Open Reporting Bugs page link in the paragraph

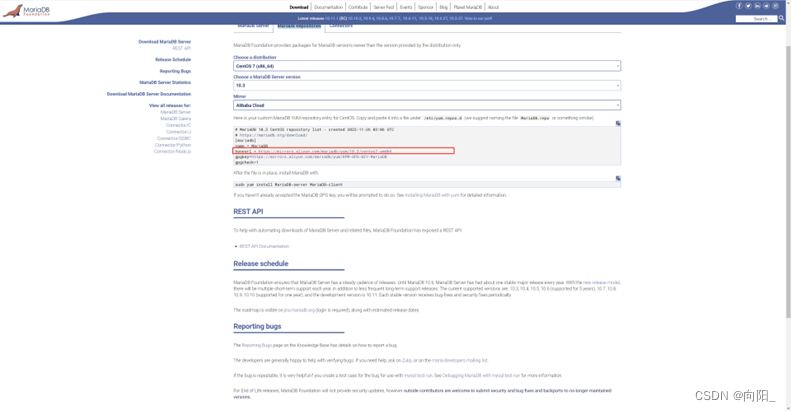[257, 345]
